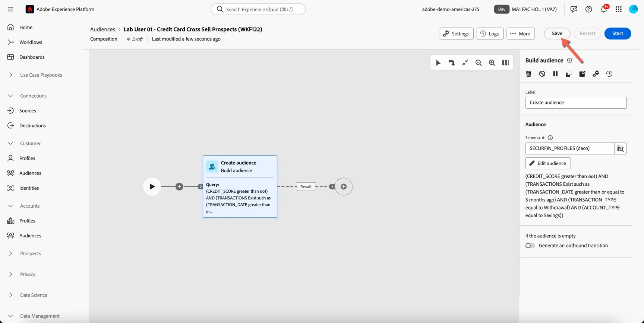This screenshot has height=323, width=644.
Task: Click the Audiences breadcrumb link
Action: [102, 29]
